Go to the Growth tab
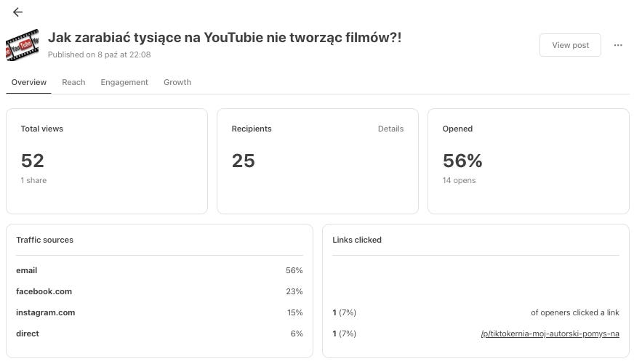The height and width of the screenshot is (364, 634). pyautogui.click(x=177, y=82)
